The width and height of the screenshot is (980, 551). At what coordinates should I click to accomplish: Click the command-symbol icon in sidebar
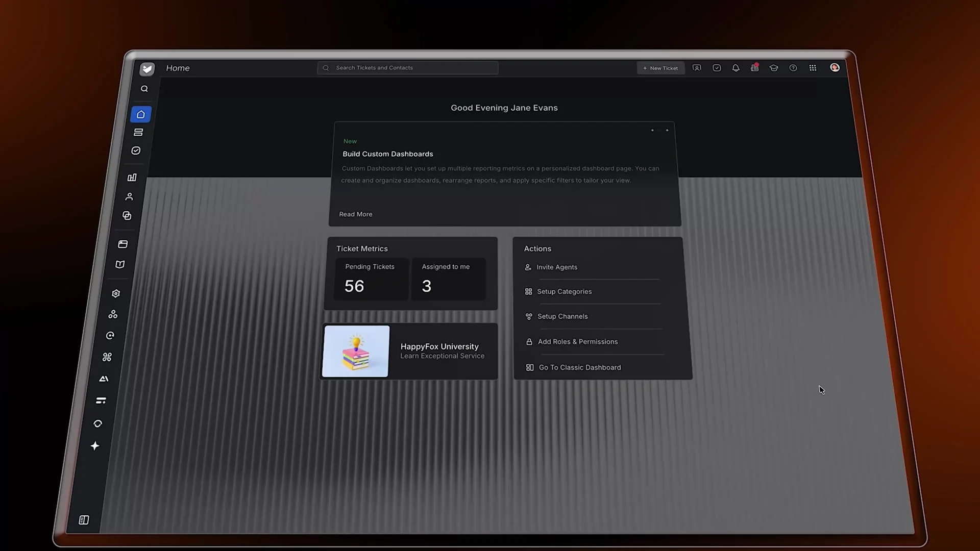pyautogui.click(x=107, y=357)
